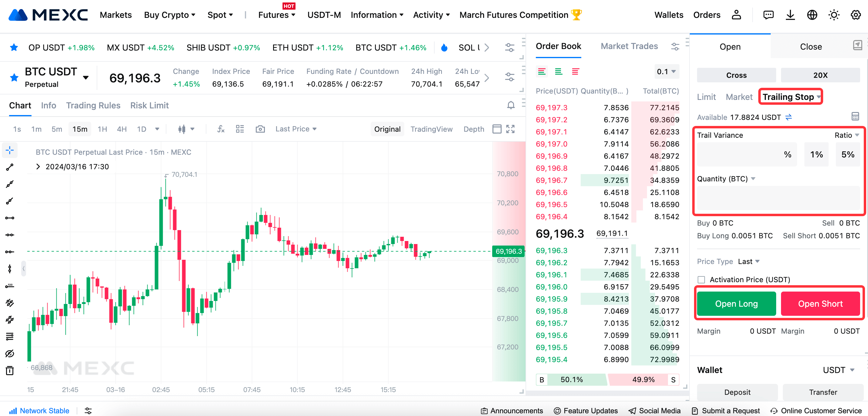
Task: Click the hot SOL flame icon
Action: point(444,48)
